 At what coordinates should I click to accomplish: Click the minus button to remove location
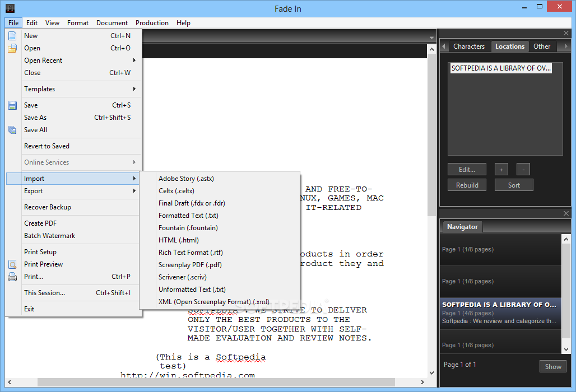[523, 170]
